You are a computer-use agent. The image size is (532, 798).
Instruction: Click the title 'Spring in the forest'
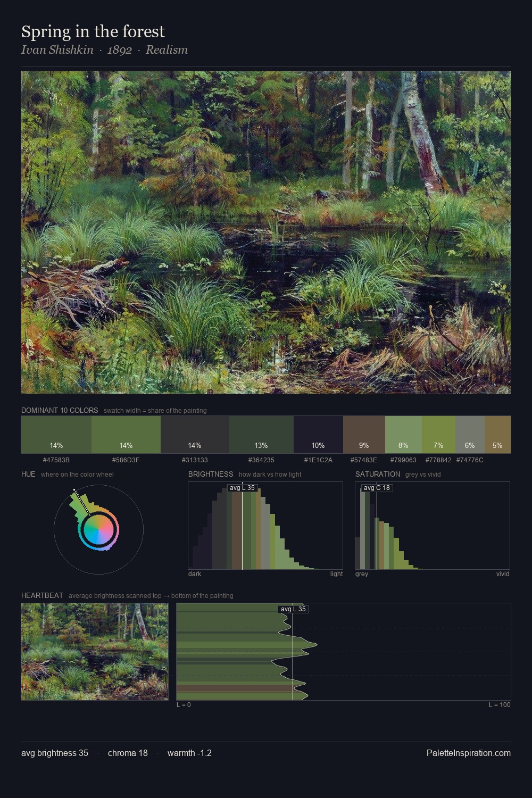[93, 31]
